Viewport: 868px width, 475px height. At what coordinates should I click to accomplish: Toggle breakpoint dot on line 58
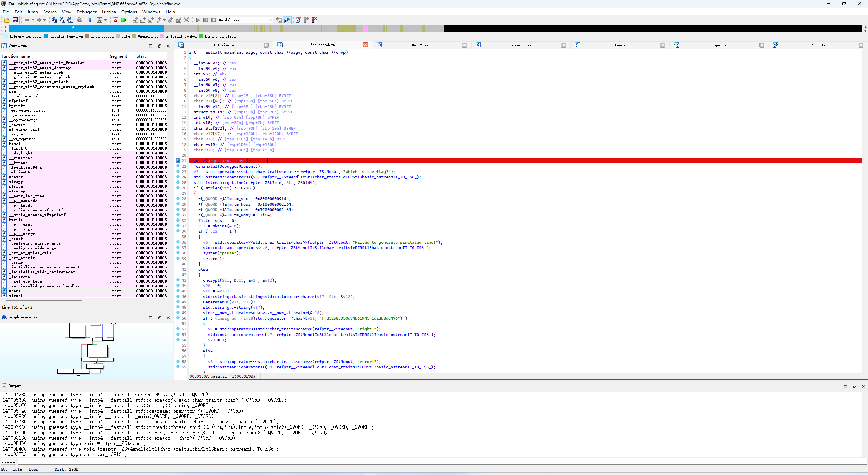coord(178,361)
